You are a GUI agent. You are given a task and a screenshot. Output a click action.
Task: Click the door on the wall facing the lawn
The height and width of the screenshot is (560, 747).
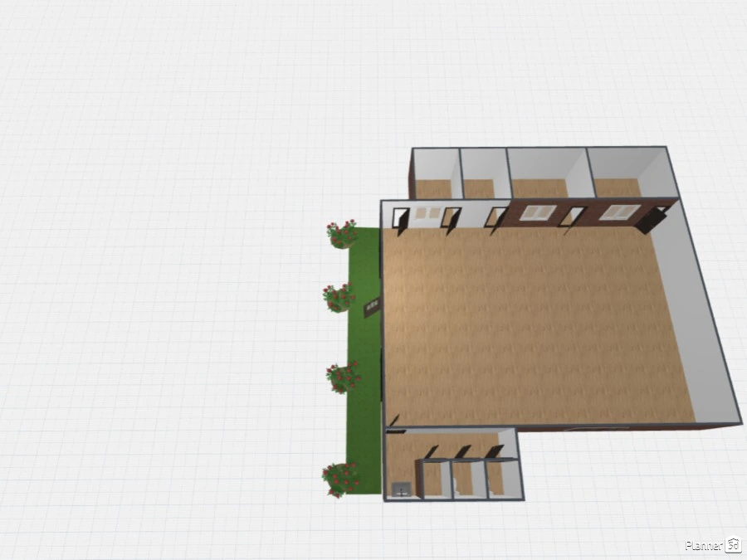(x=371, y=309)
